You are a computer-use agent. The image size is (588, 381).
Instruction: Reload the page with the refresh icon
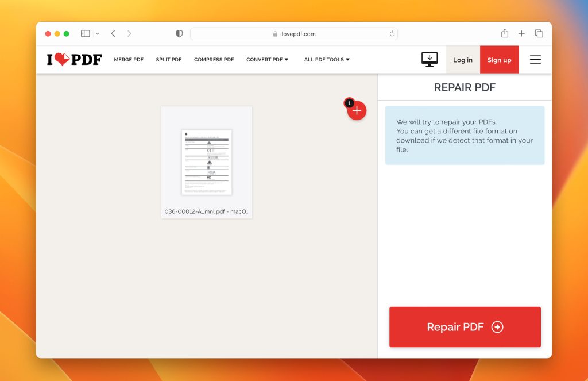point(392,34)
